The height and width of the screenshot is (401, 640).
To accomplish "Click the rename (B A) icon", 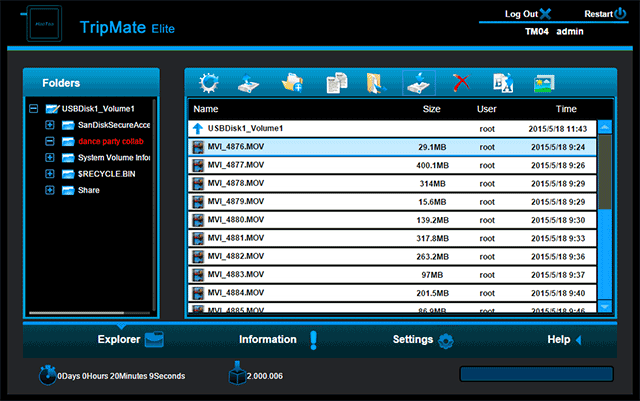I will point(503,83).
